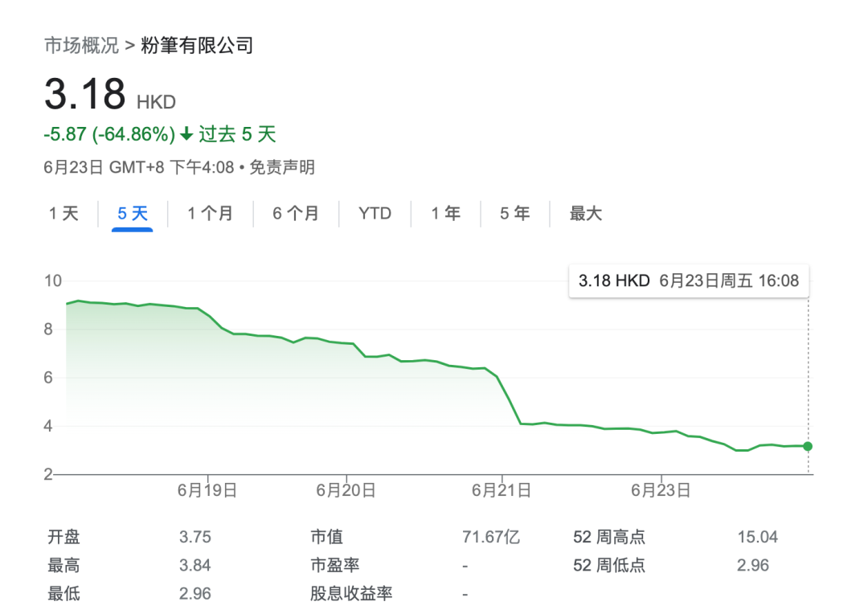The width and height of the screenshot is (868, 614).
Task: Open the 市场概况 breadcrumb link
Action: point(81,45)
